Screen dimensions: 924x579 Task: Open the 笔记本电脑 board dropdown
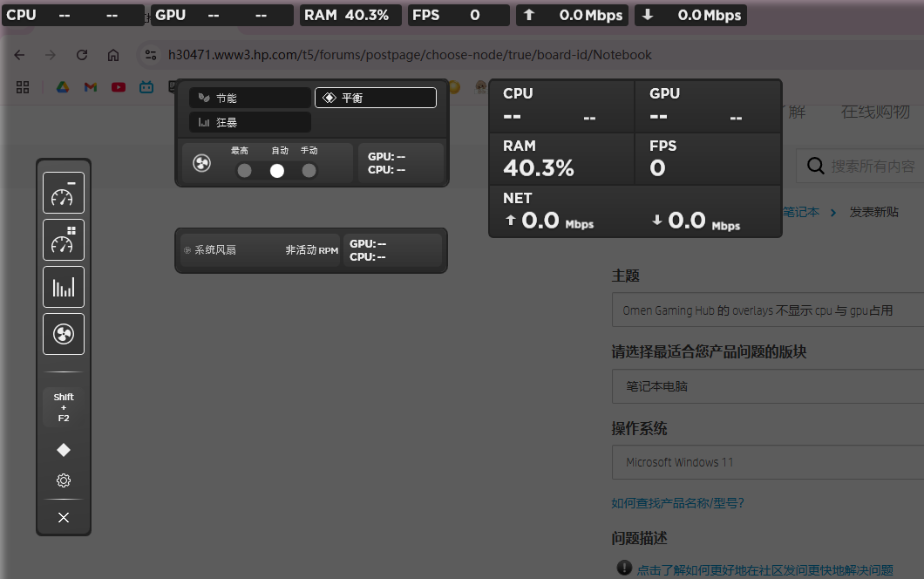(768, 386)
